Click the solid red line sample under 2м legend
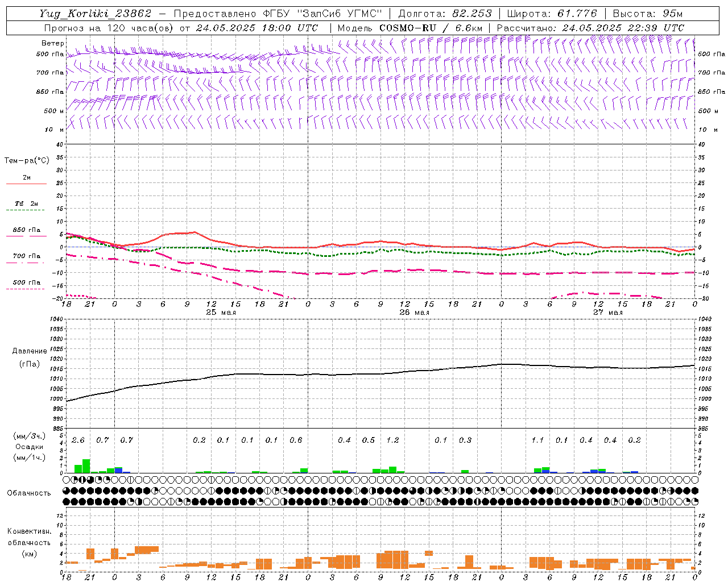This screenshot has width=728, height=582. tap(26, 184)
